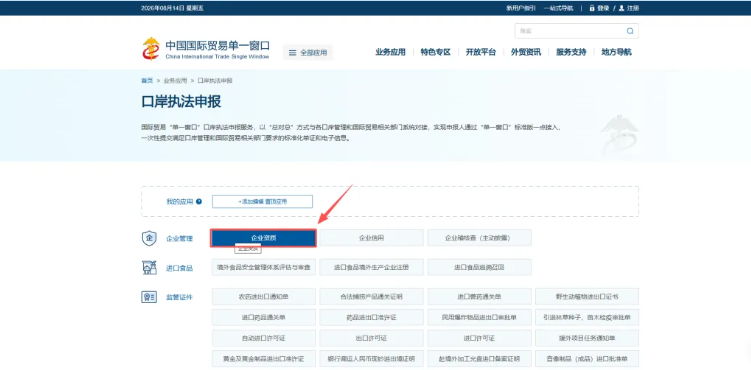The image size is (751, 370).
Task: Open the 出口许可证 button
Action: [372, 338]
